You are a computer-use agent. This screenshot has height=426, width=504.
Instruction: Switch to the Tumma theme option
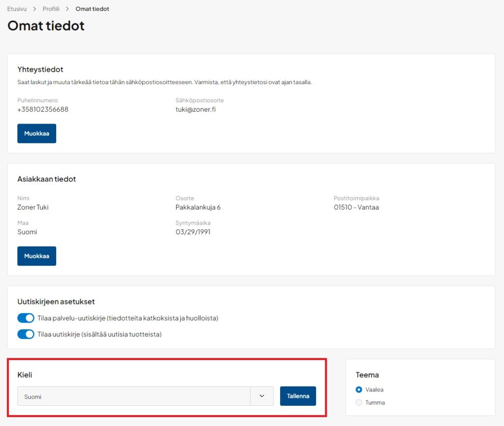tap(359, 402)
